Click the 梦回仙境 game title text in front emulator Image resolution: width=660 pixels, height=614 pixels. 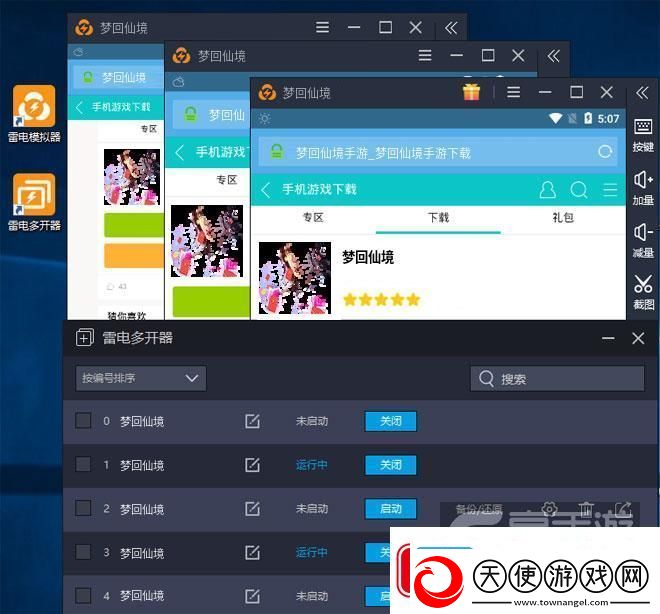[368, 257]
